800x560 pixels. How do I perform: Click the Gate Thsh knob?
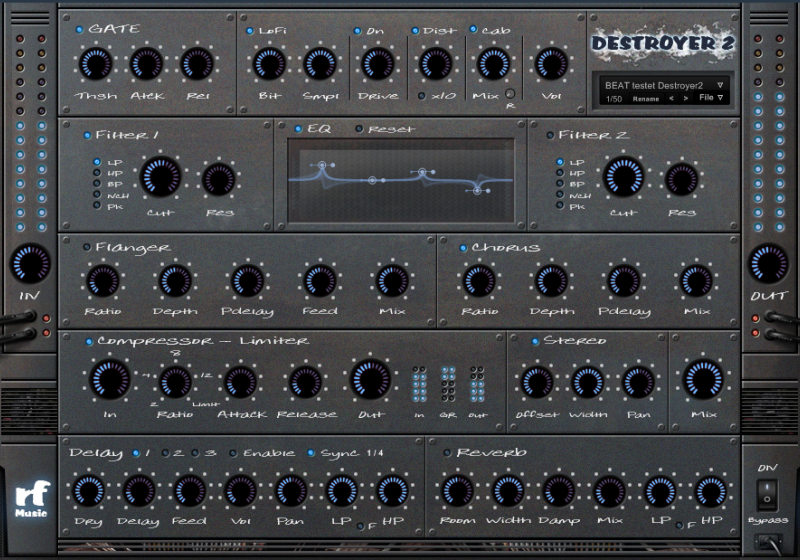click(x=94, y=65)
